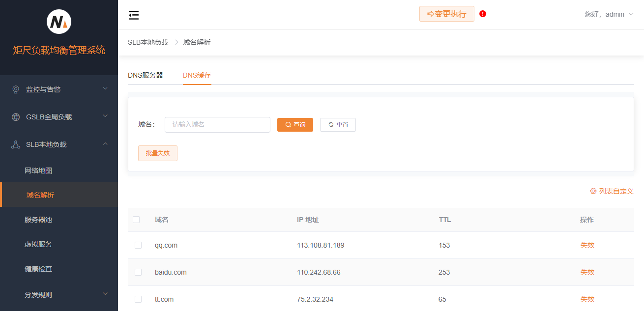Click the magnifier icon in the 查询 button
Image resolution: width=644 pixels, height=311 pixels.
tap(288, 125)
